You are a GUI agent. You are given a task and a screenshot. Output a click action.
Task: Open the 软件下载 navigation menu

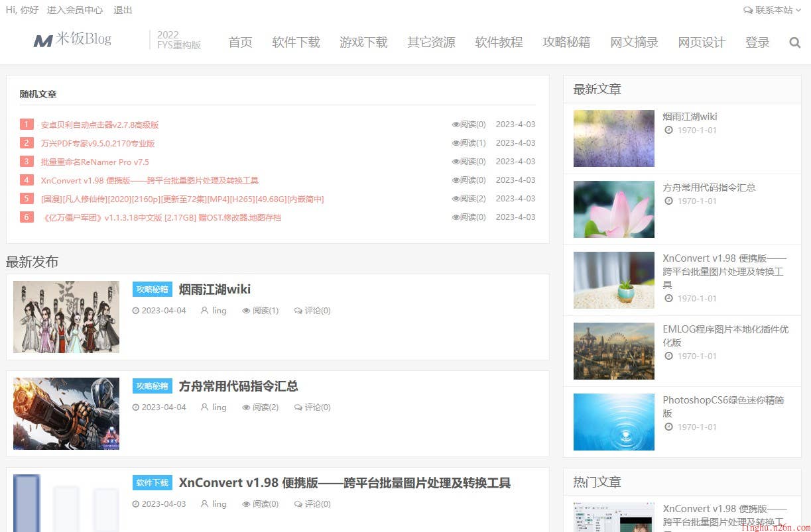(296, 42)
